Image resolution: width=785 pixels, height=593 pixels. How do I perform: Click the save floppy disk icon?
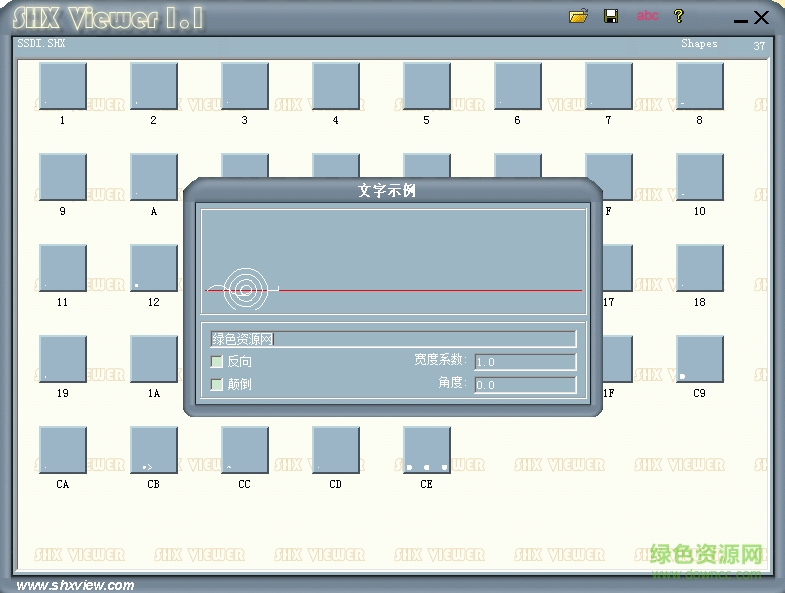click(611, 16)
